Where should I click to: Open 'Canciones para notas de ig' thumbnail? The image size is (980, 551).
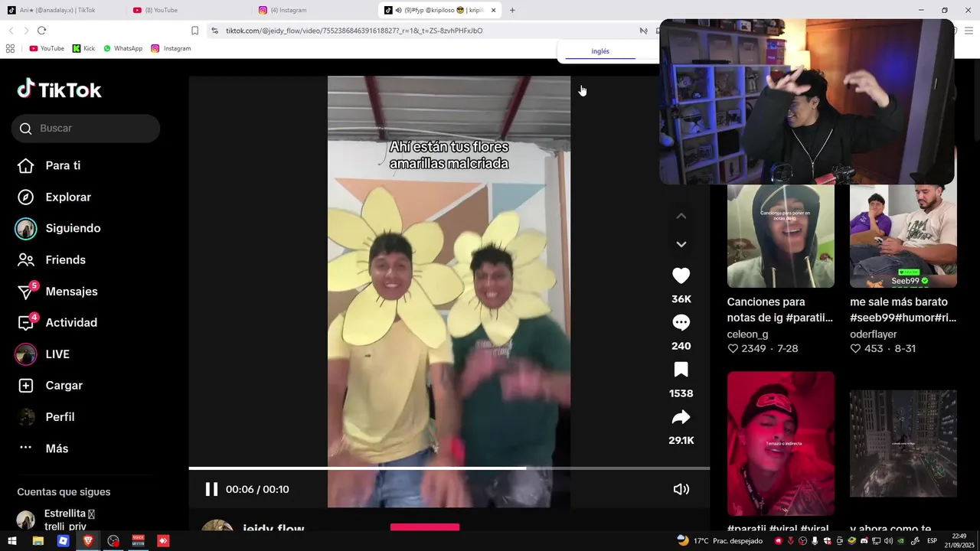(780, 236)
